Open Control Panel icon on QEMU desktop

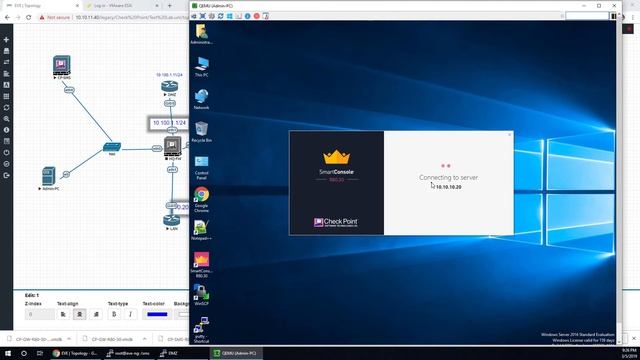click(x=201, y=167)
